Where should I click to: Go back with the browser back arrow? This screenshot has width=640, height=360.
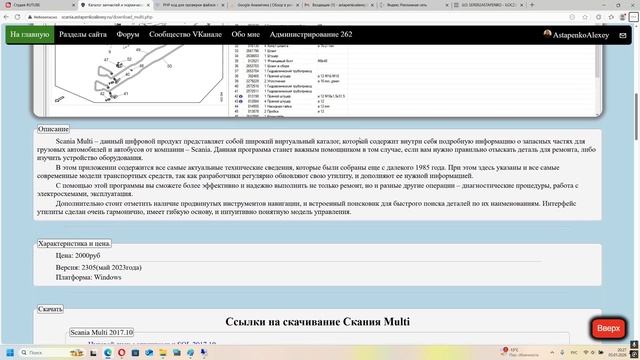pyautogui.click(x=6, y=17)
